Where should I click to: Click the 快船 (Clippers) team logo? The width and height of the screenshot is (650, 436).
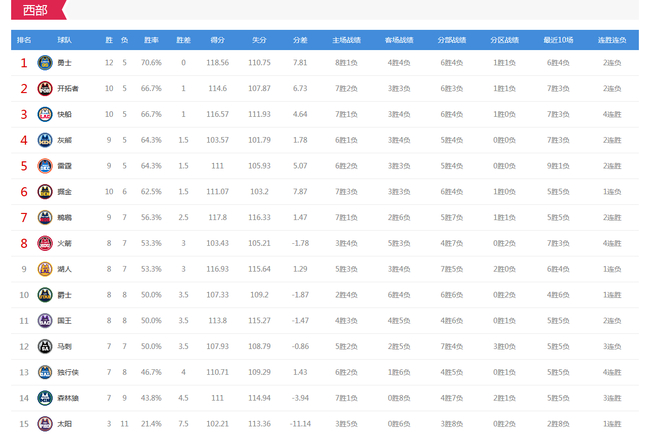[x=45, y=114]
